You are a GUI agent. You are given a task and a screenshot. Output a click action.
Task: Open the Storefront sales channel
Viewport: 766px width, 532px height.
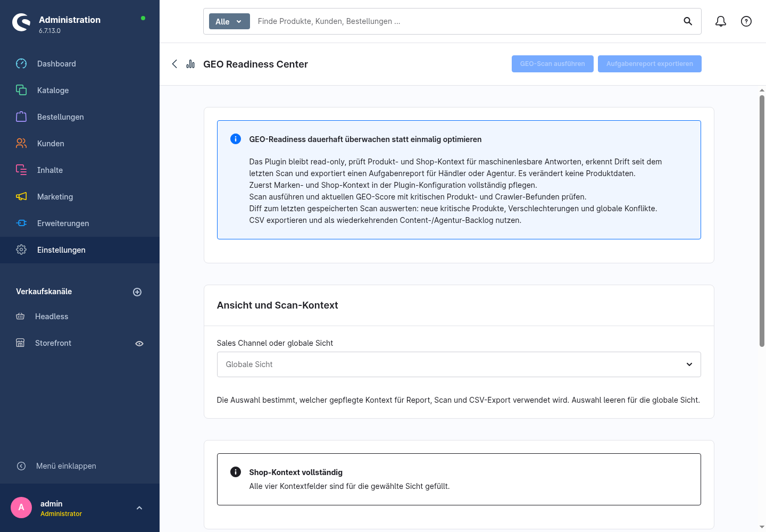click(x=53, y=343)
